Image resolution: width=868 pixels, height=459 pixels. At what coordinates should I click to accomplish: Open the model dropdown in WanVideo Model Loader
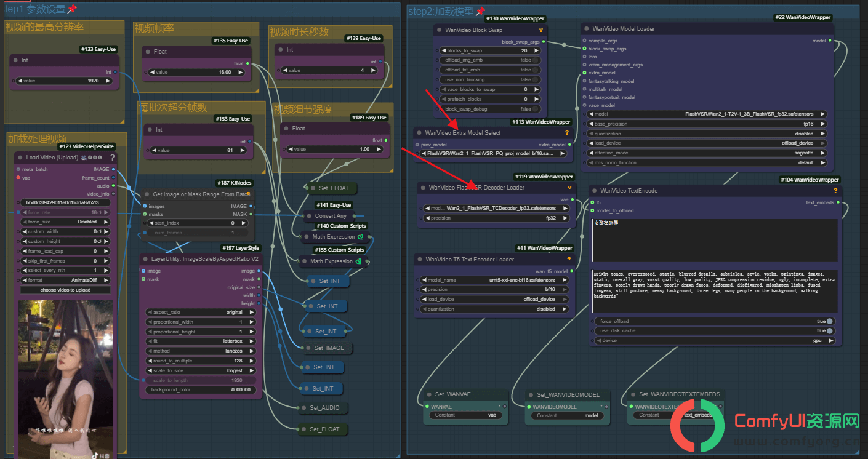[x=707, y=114]
